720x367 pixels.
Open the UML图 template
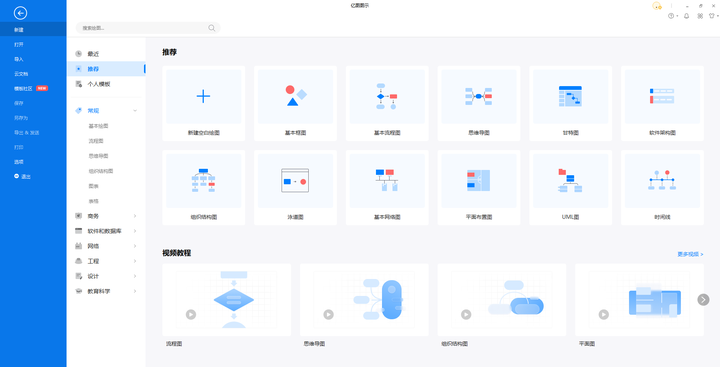(571, 187)
